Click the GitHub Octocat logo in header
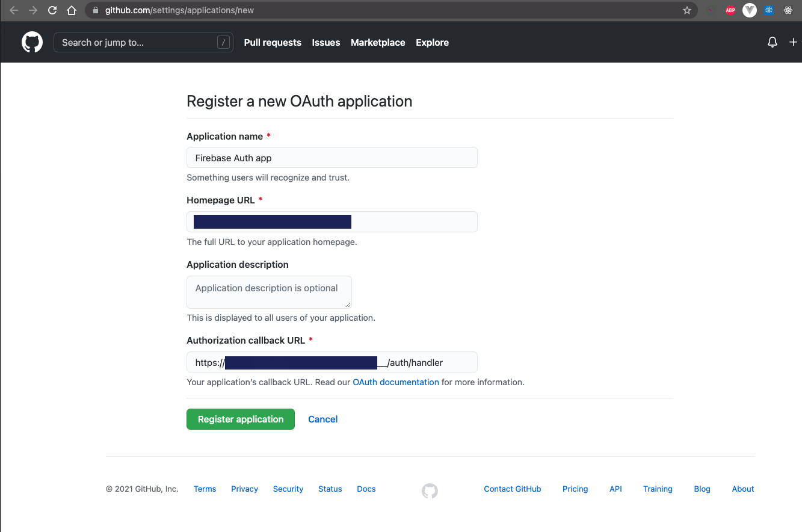 (x=32, y=43)
